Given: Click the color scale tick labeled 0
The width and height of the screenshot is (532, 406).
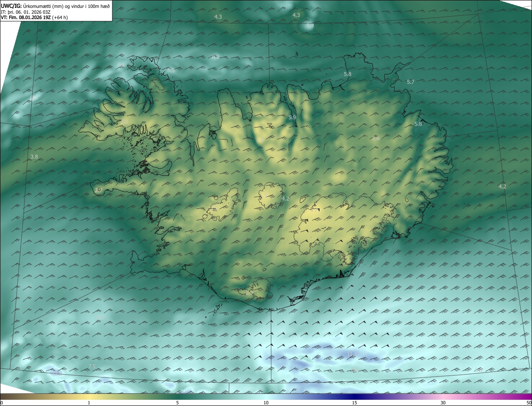Looking at the screenshot, I should (2, 403).
